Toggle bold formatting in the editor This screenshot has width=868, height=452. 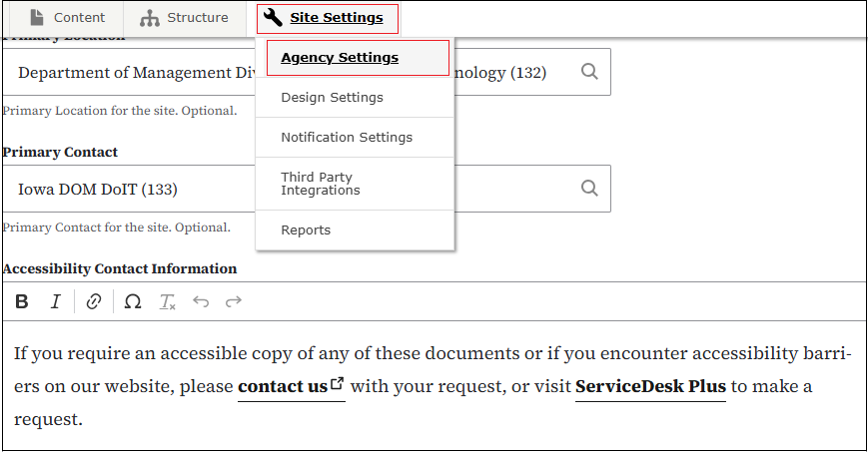pos(22,301)
